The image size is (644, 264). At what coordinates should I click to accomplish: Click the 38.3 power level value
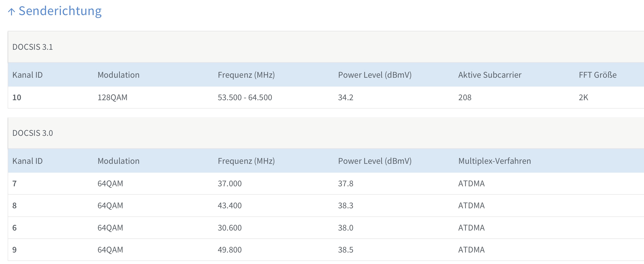[x=345, y=205]
